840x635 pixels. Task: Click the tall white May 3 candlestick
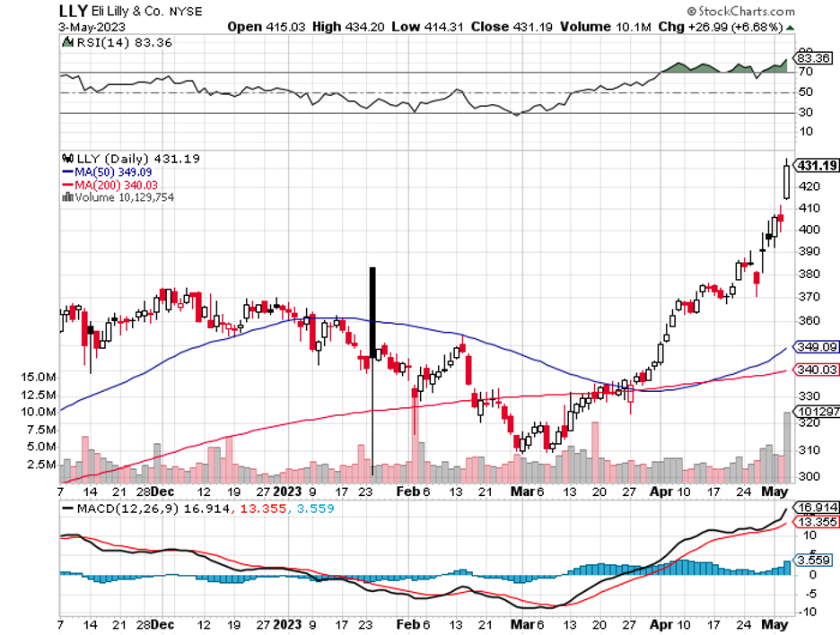(786, 182)
